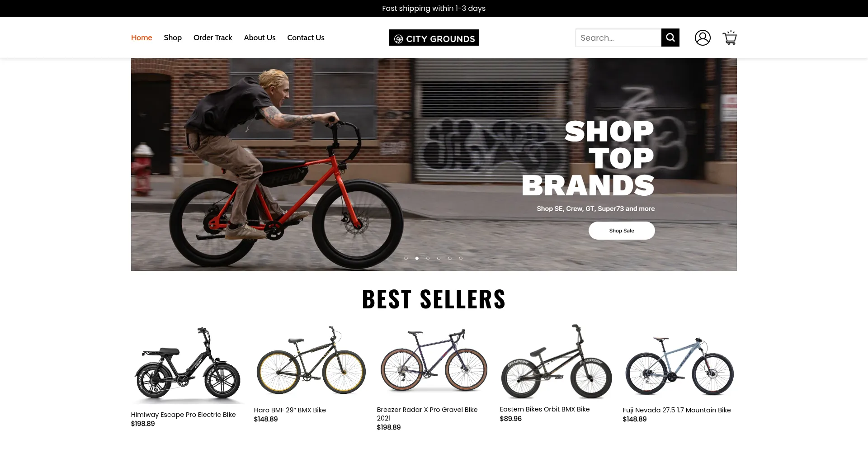
Task: Select the last carousel slide dot
Action: (461, 258)
